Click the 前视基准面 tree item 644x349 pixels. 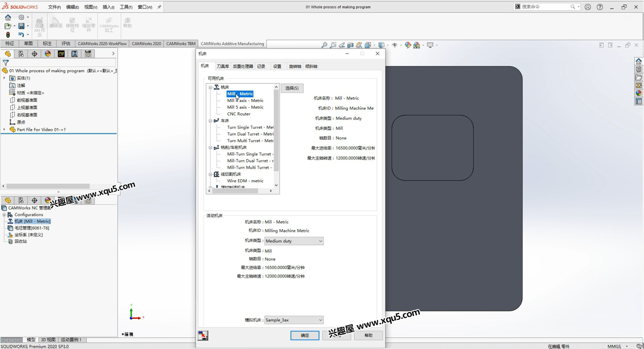[27, 100]
